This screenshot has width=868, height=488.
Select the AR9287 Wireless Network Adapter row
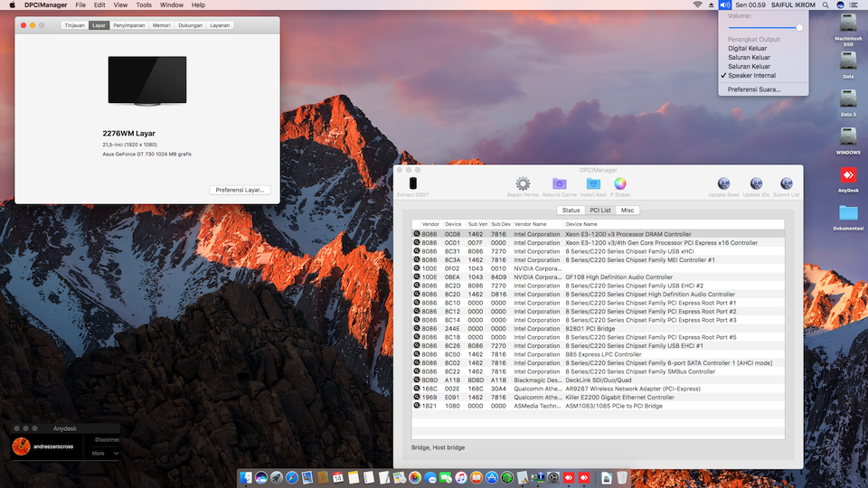(598, 389)
